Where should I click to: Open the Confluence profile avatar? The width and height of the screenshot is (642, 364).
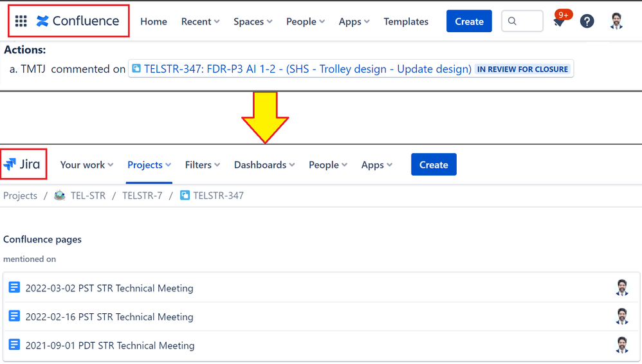tap(616, 21)
